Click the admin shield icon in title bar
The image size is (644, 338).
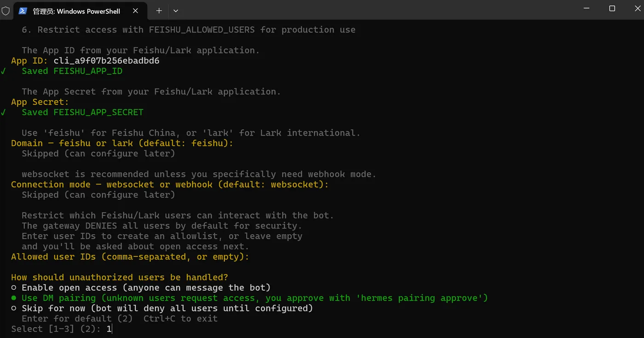pos(6,11)
